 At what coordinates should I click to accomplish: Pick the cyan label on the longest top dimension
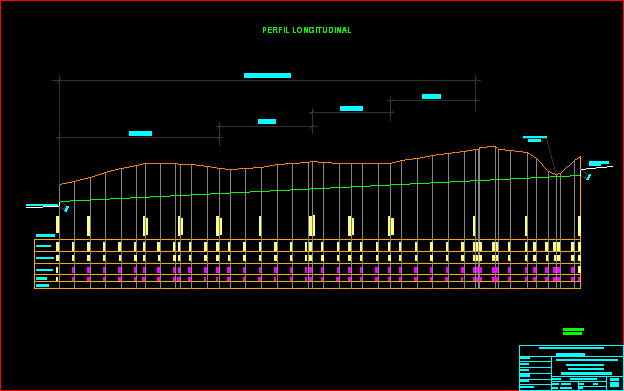tap(267, 76)
